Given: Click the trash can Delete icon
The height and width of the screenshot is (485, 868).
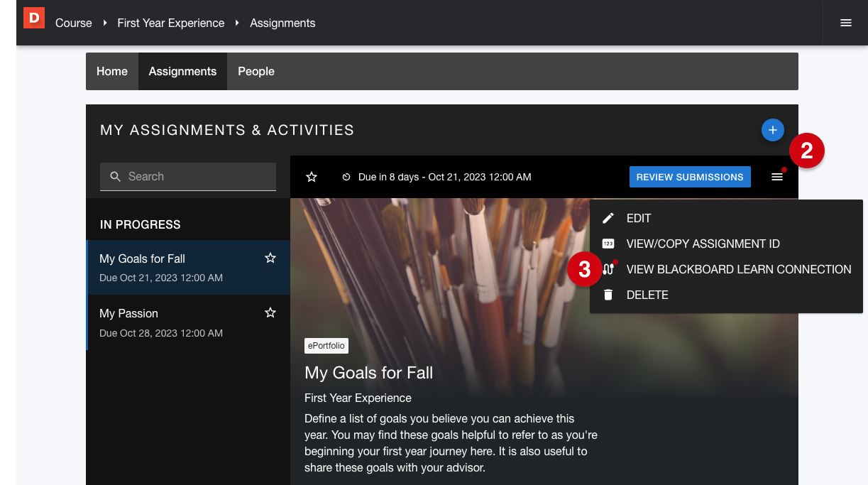Looking at the screenshot, I should pyautogui.click(x=608, y=295).
